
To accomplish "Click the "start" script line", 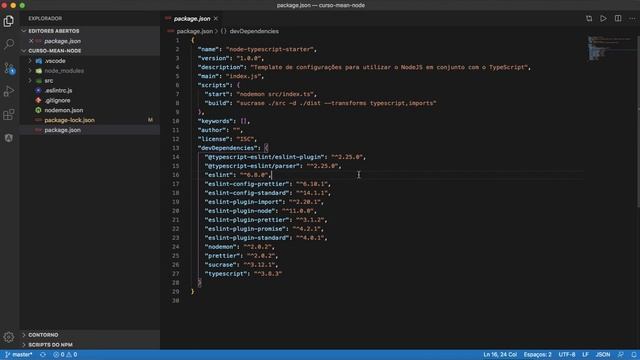I will (x=260, y=94).
